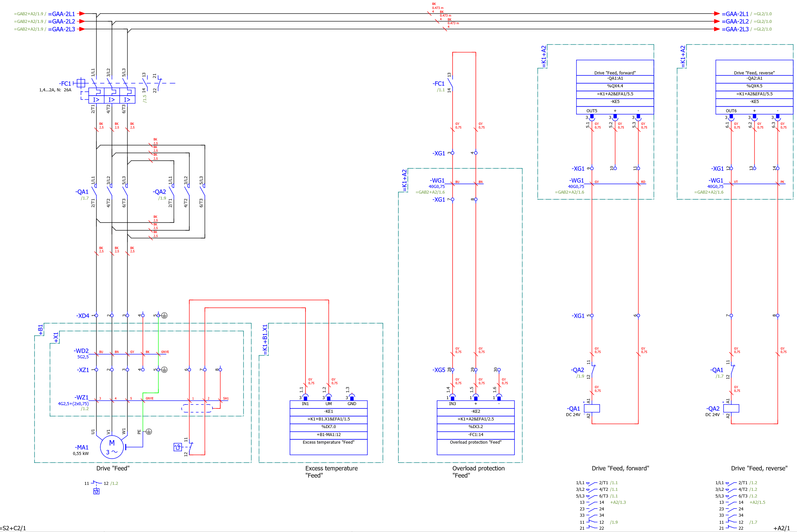Select the -KE2 Overload protection PLC box
Viewport: 797px width, 532px height.
coord(475,427)
